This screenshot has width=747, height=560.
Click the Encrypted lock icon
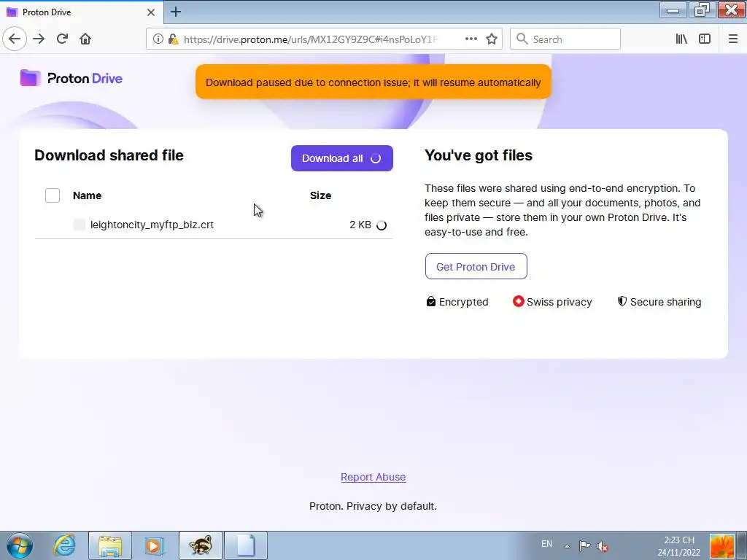pos(430,301)
